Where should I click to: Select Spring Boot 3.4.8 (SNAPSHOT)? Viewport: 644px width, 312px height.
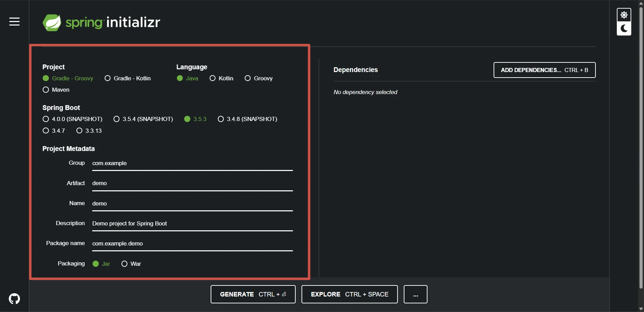247,119
